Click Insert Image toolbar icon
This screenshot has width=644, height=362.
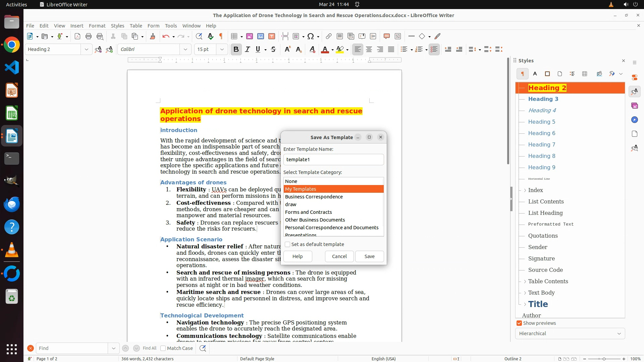[250, 36]
